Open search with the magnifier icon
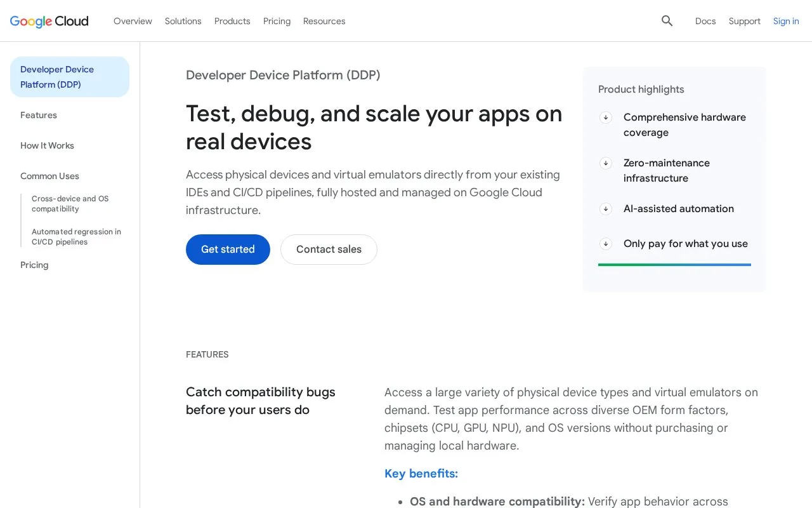812x508 pixels. pyautogui.click(x=667, y=21)
